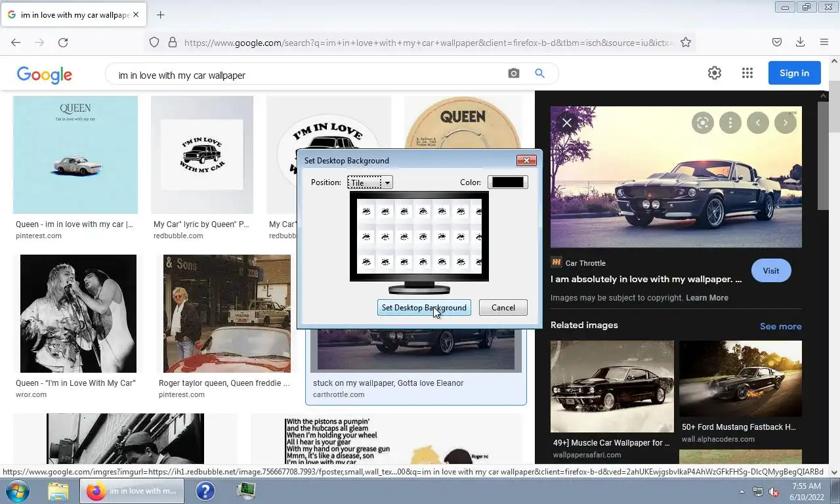The height and width of the screenshot is (504, 840).
Task: Open the Pocket save icon
Action: tap(777, 43)
